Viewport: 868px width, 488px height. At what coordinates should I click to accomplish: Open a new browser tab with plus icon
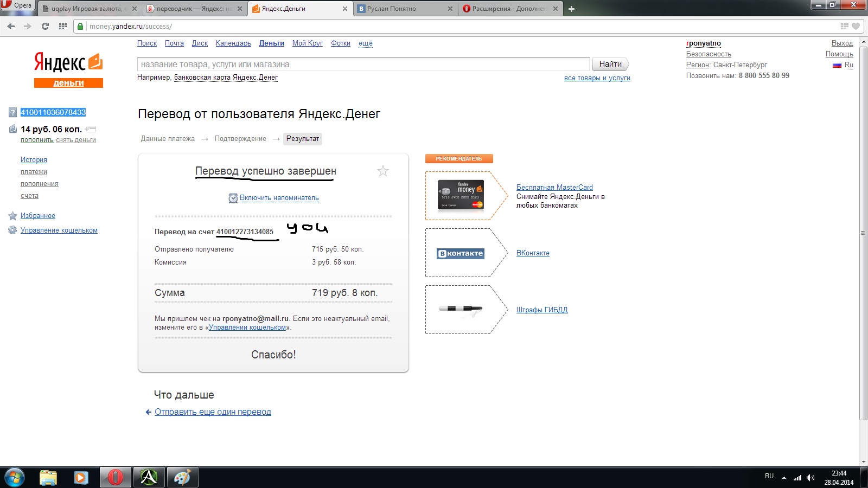pyautogui.click(x=571, y=9)
